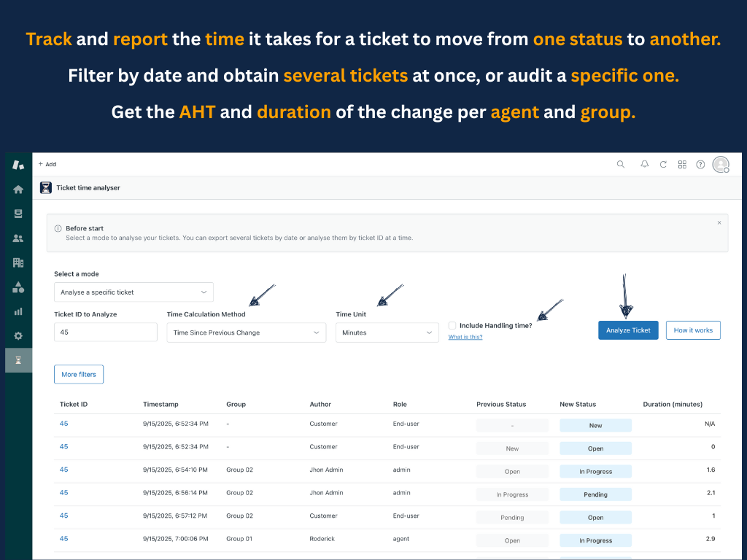This screenshot has width=747, height=560.
Task: Open the notifications bell icon
Action: 644,164
